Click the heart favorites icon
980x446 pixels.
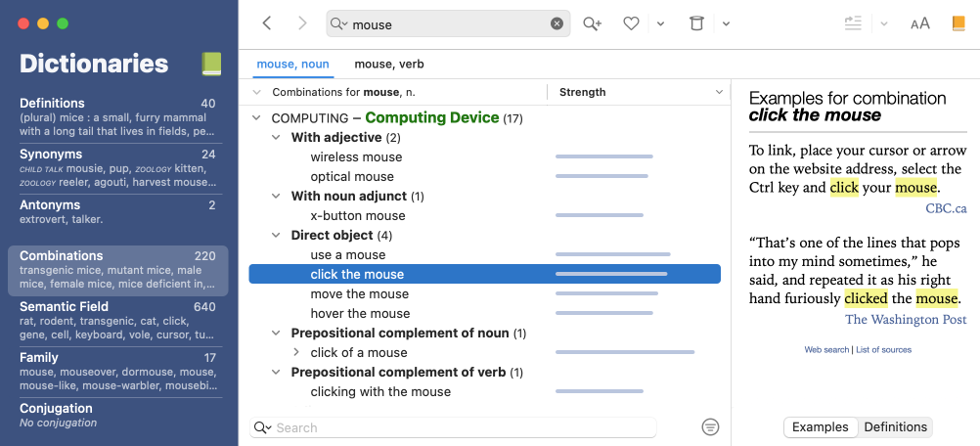pyautogui.click(x=632, y=23)
